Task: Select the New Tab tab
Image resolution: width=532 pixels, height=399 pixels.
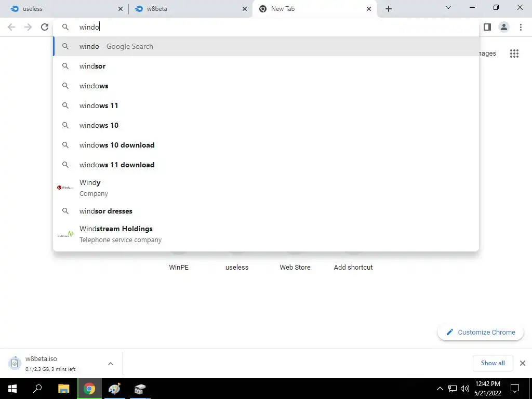Action: tap(314, 9)
